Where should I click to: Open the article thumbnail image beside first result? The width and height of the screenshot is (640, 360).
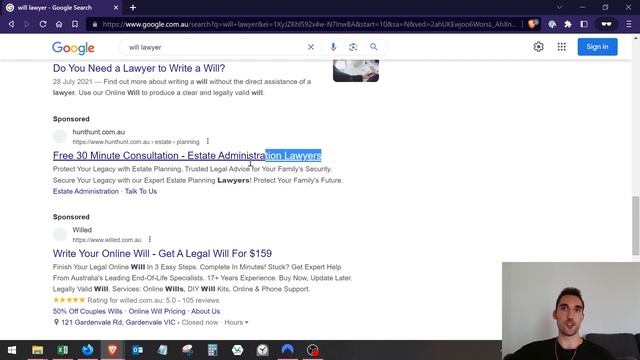coord(356,71)
